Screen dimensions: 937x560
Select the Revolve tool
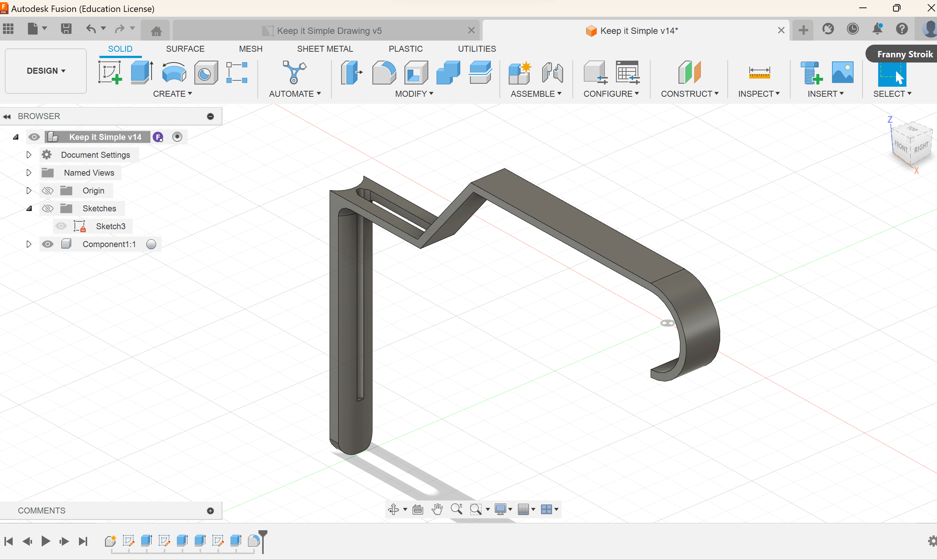point(174,73)
